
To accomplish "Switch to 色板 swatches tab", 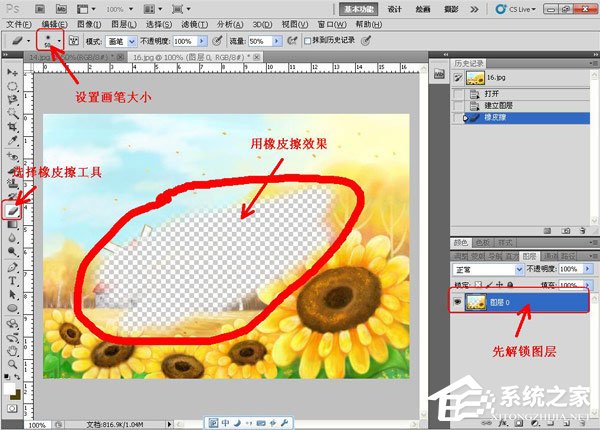I will [482, 243].
